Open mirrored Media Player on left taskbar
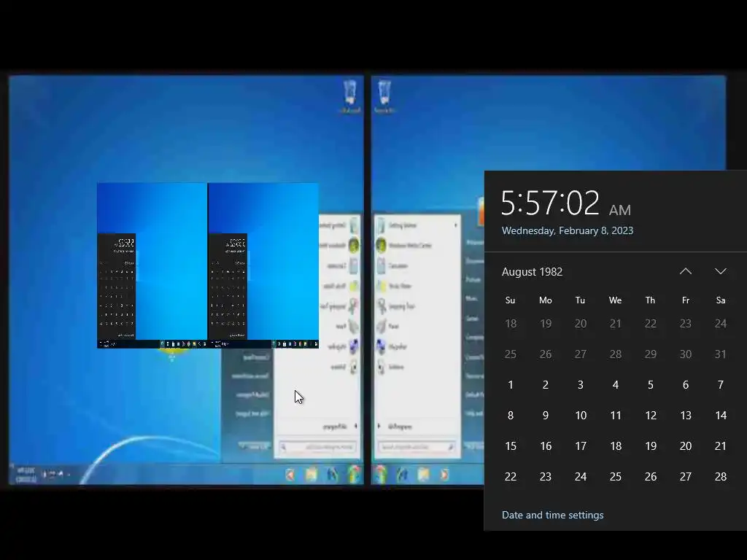Screen dimensions: 747x560 [x=290, y=474]
